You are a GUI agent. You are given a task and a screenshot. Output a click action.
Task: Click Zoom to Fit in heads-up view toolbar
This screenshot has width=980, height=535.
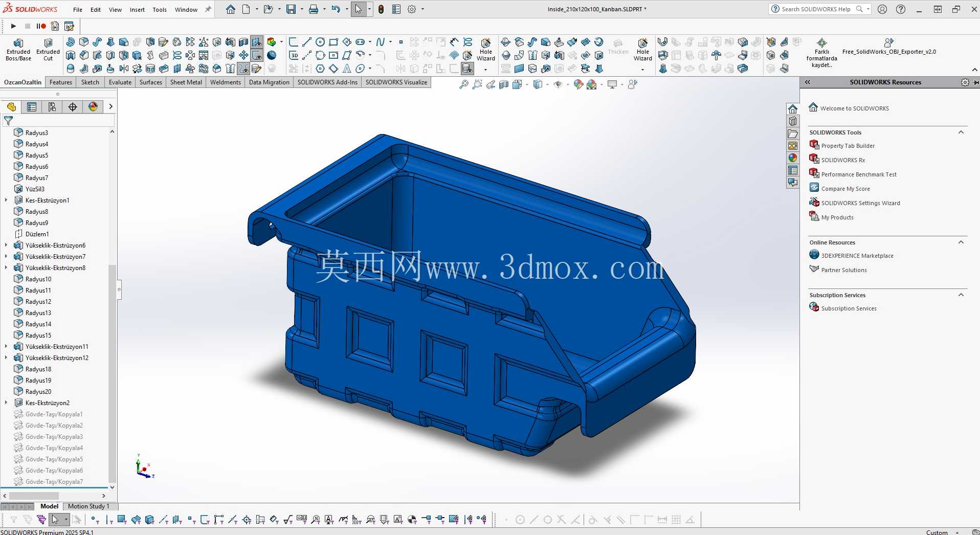coord(464,84)
